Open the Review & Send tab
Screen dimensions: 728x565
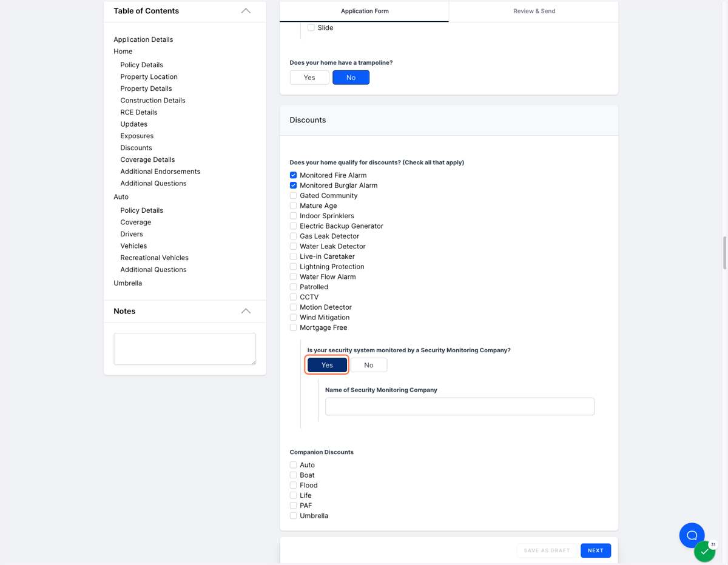click(534, 11)
